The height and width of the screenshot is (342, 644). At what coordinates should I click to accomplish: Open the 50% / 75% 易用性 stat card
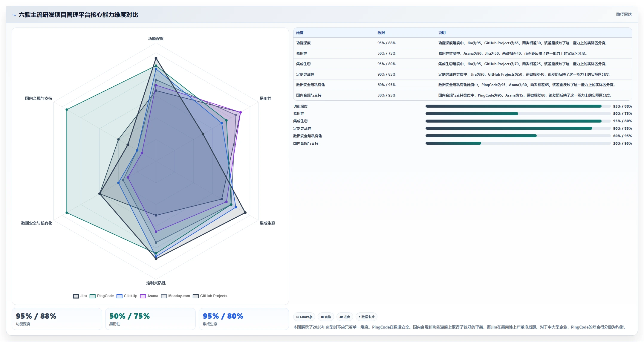click(150, 319)
